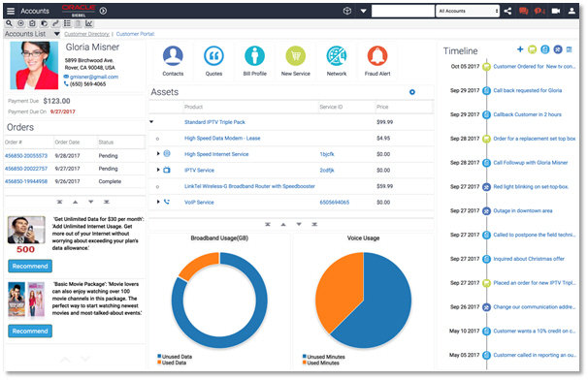588x380 pixels.
Task: Open Timeline entry 'Call back requested for Gloria'
Action: pyautogui.click(x=528, y=91)
